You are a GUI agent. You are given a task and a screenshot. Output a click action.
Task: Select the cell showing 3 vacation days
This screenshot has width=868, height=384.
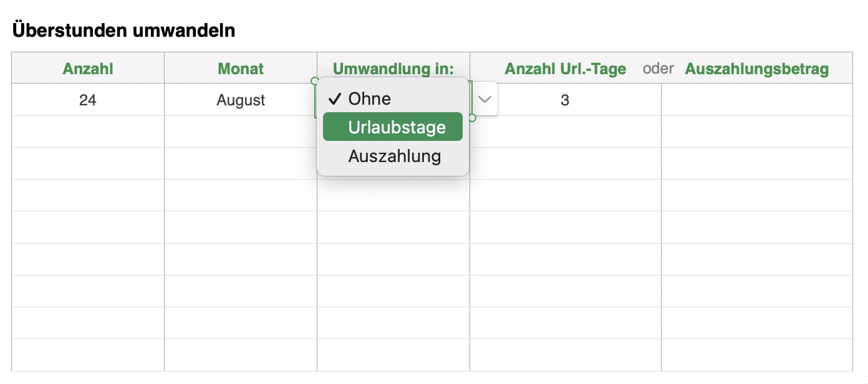565,100
